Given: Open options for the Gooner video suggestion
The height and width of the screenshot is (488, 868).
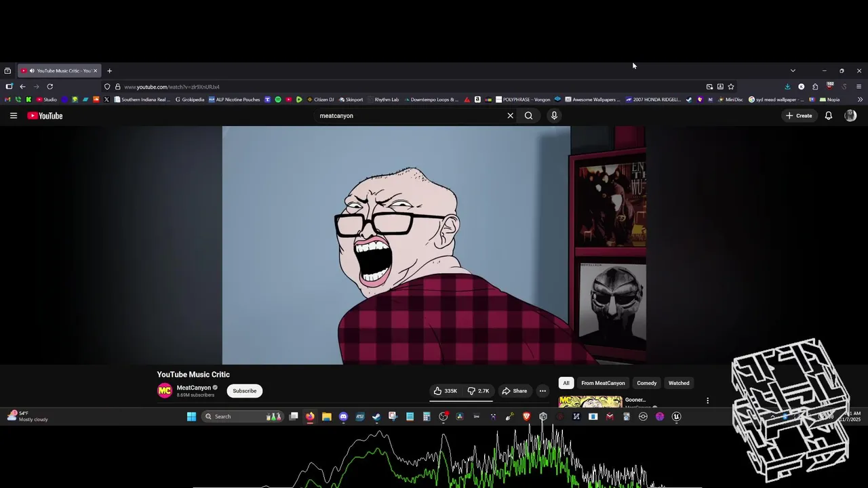Looking at the screenshot, I should [x=707, y=401].
